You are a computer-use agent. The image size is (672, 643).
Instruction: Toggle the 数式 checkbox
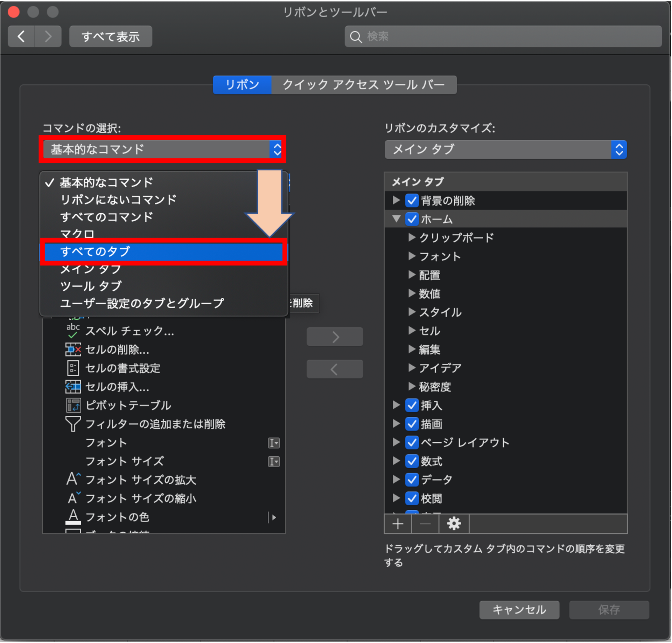[412, 461]
